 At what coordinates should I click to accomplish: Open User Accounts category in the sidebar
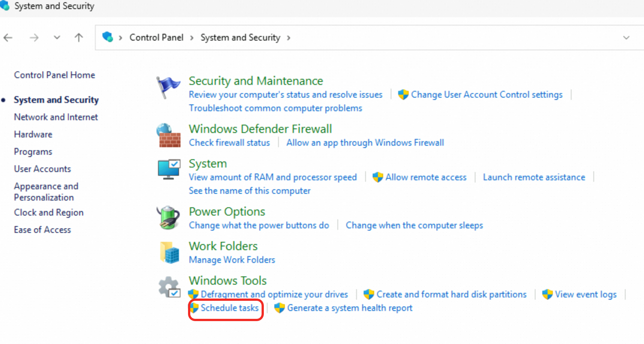pos(42,169)
